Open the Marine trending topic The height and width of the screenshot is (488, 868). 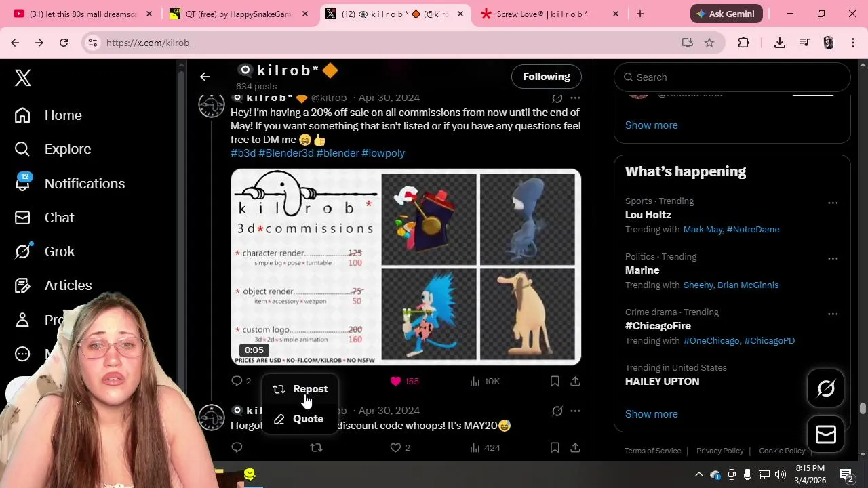coord(642,270)
